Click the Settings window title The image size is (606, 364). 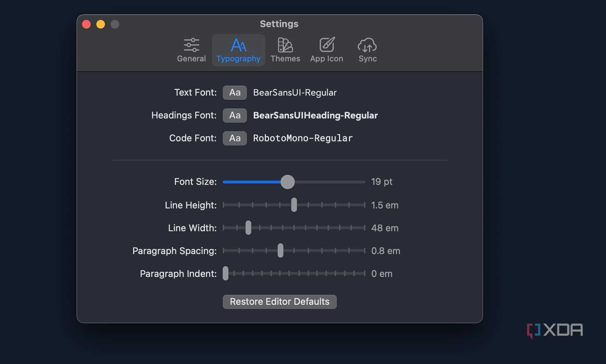(x=279, y=24)
